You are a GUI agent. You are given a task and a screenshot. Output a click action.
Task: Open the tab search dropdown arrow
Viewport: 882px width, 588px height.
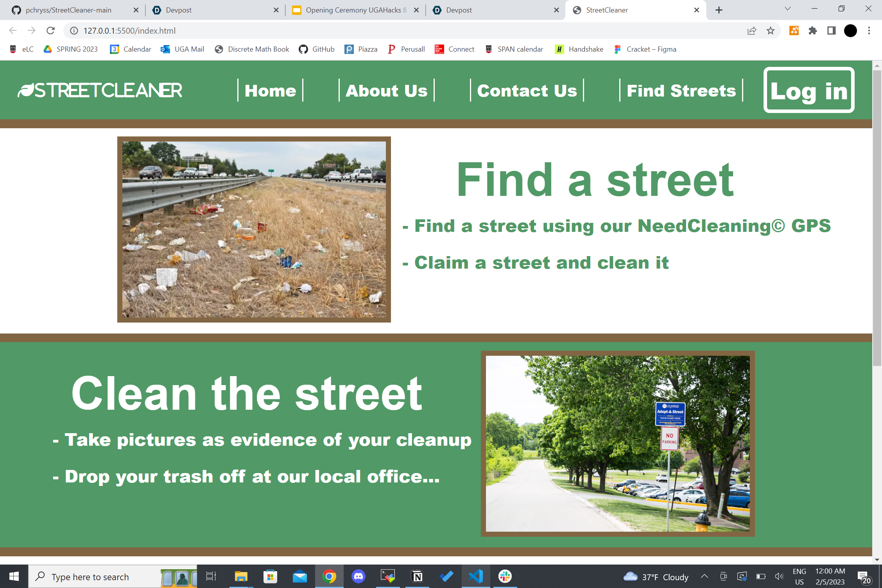coord(787,9)
